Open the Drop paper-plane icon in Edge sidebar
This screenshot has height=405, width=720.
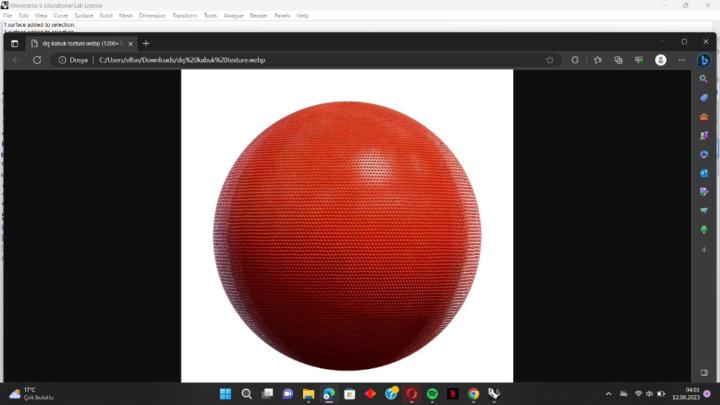(703, 210)
